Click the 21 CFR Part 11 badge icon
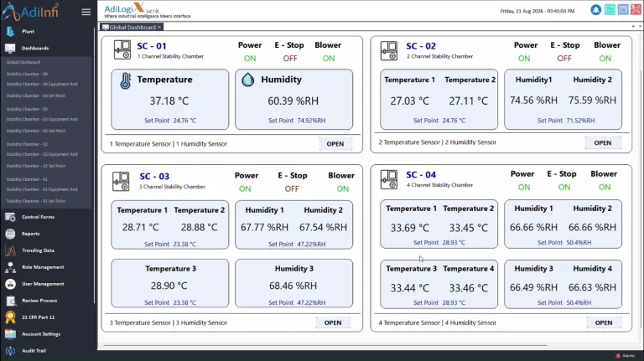Image resolution: width=644 pixels, height=361 pixels. point(10,317)
